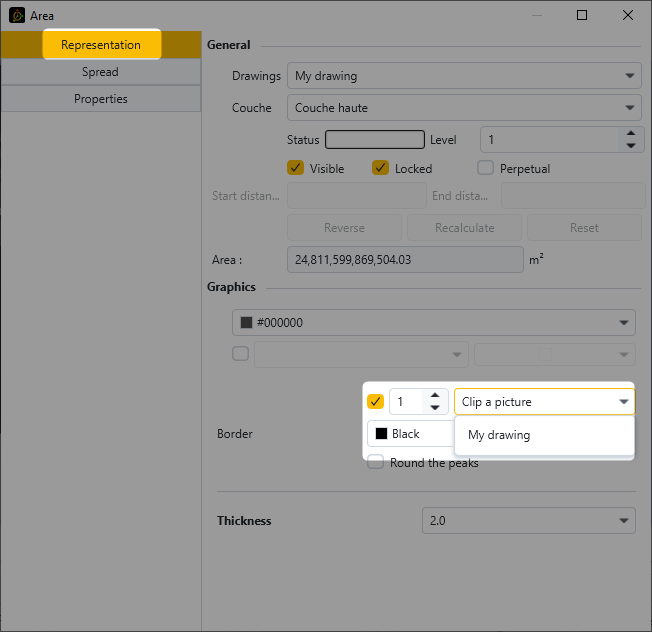
Task: Expand the Couche dropdown list
Action: (x=464, y=107)
